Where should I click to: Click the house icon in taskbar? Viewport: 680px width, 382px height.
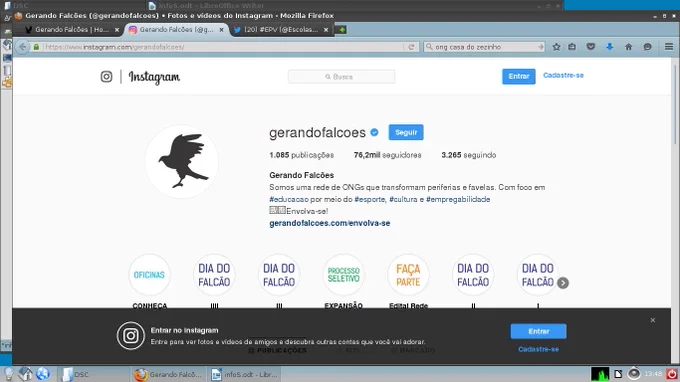tap(25, 374)
